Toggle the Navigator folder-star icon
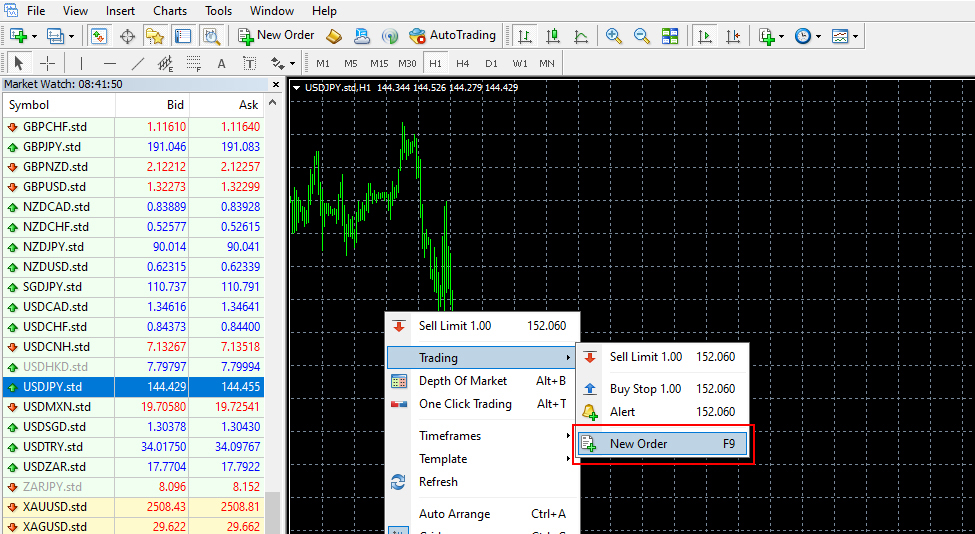The image size is (975, 534). [x=154, y=36]
